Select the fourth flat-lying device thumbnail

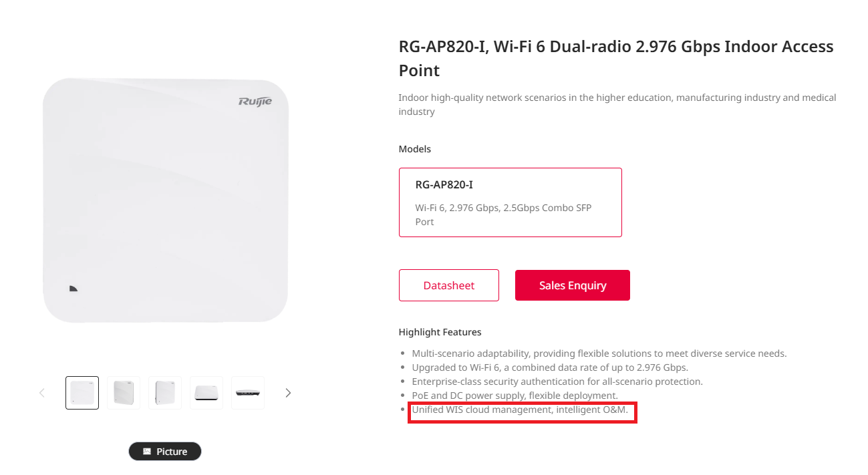tap(206, 393)
